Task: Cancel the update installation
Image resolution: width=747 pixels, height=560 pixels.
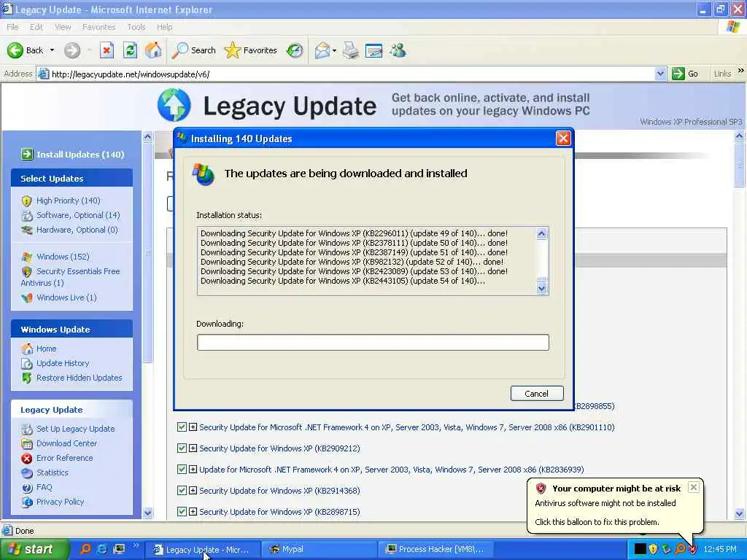Action: 537,393
